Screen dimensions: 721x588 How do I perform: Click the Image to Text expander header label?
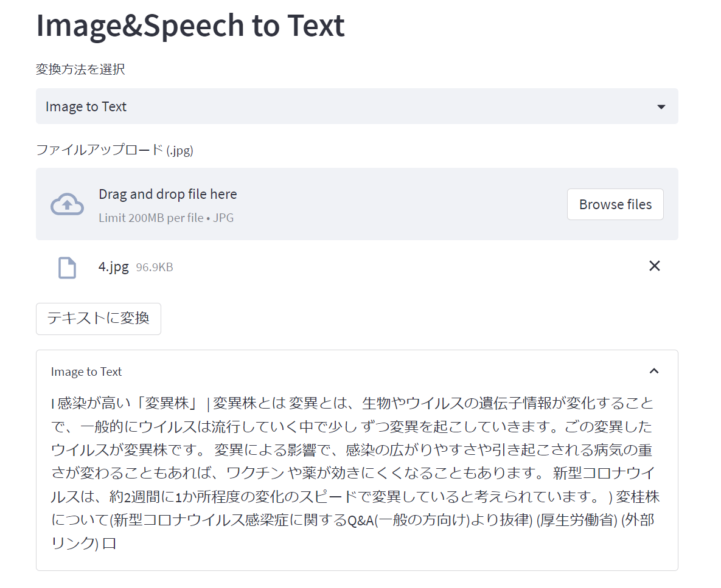(86, 372)
